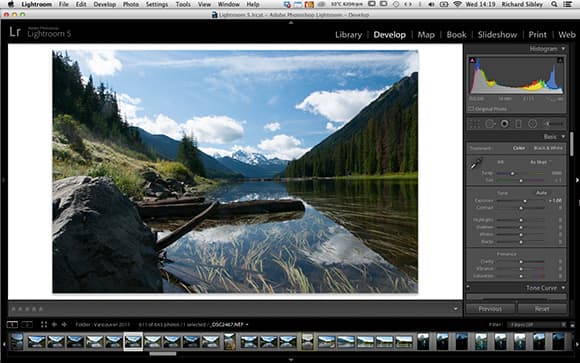Screen dimensions: 580x363
Task: Open the Apple menu
Action: (x=10, y=4)
